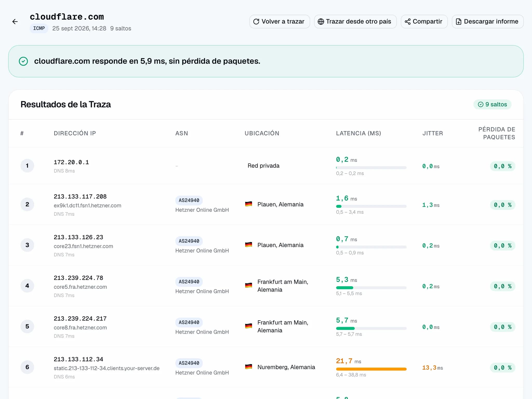
Task: Click the green checkmark icon in banner
Action: pos(23,61)
